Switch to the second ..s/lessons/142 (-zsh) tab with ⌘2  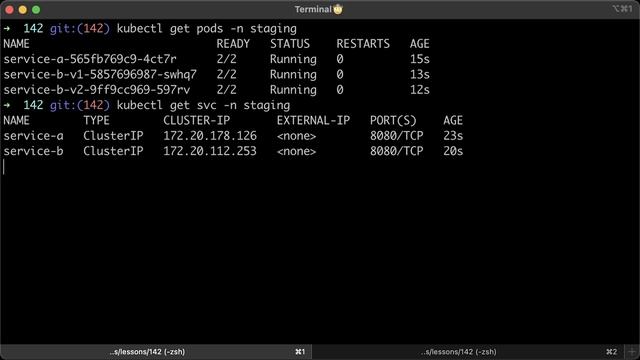point(469,351)
